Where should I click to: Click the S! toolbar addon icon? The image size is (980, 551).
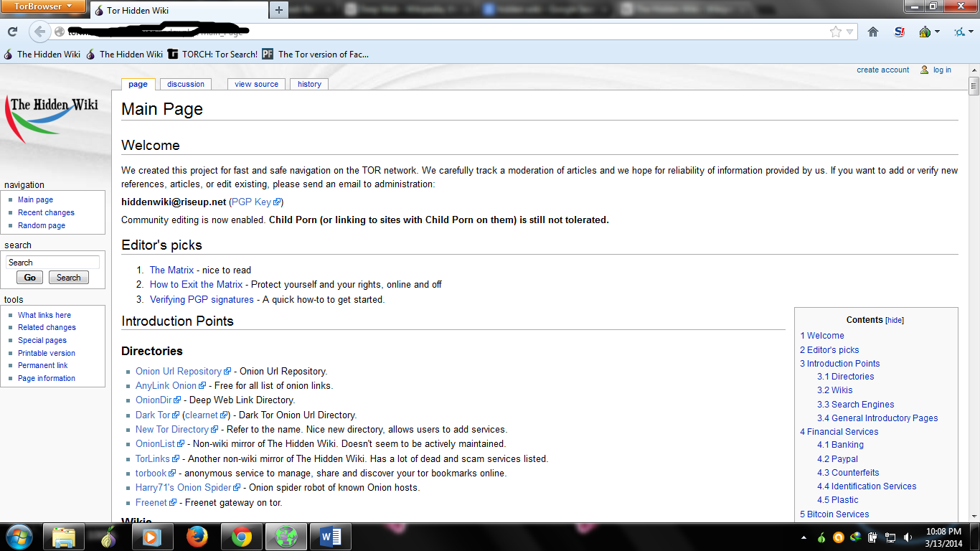(900, 32)
